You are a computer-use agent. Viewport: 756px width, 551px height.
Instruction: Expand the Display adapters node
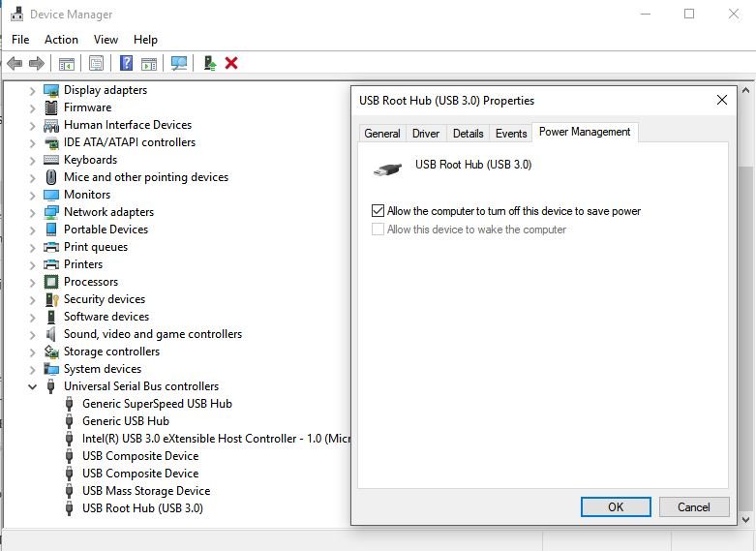pos(32,91)
